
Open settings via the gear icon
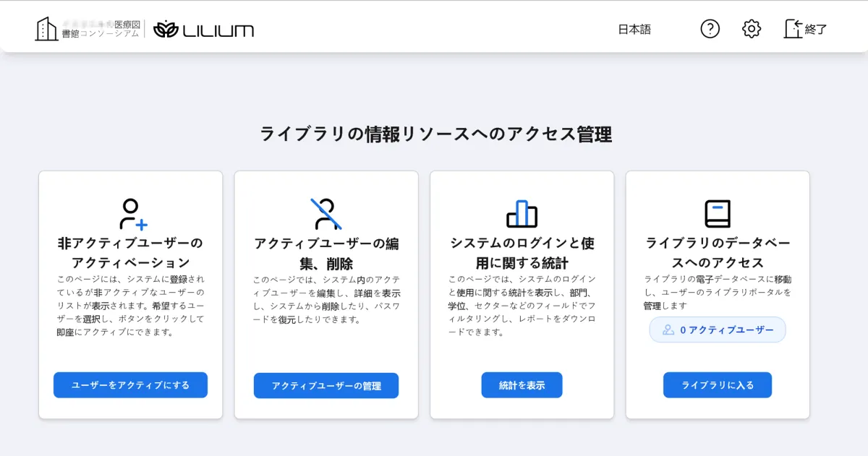pyautogui.click(x=752, y=29)
